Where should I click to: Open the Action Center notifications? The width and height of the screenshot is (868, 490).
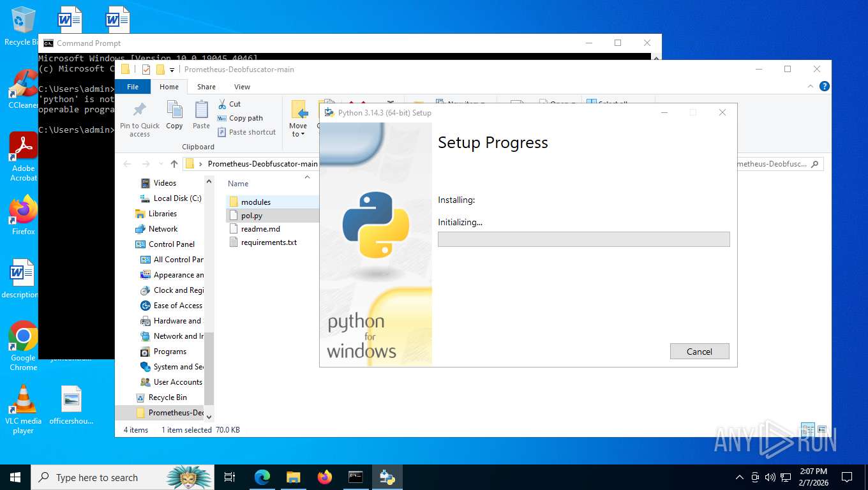coord(847,477)
